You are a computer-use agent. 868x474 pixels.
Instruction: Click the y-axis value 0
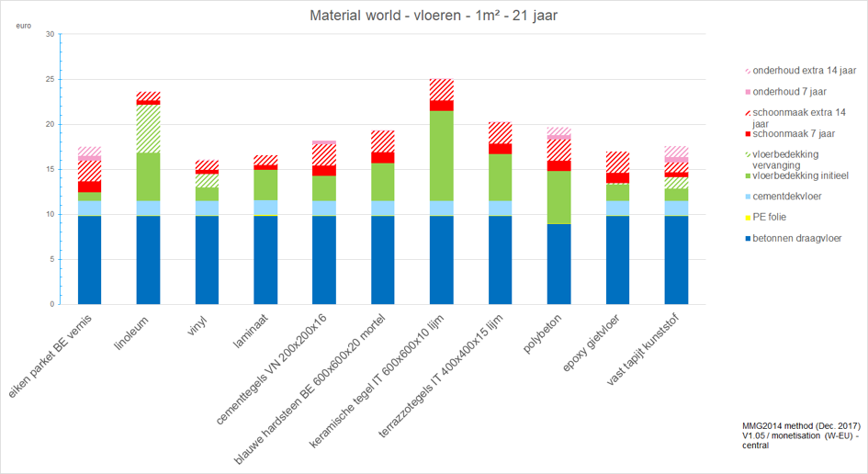(52, 304)
